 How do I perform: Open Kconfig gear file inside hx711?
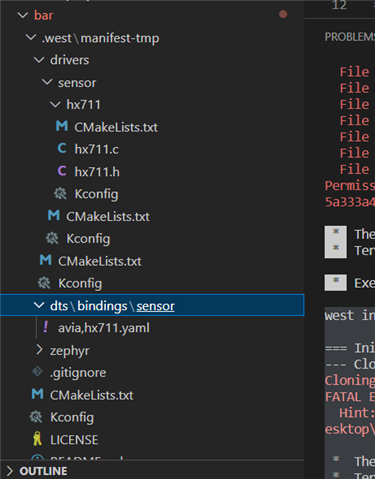pyautogui.click(x=96, y=194)
